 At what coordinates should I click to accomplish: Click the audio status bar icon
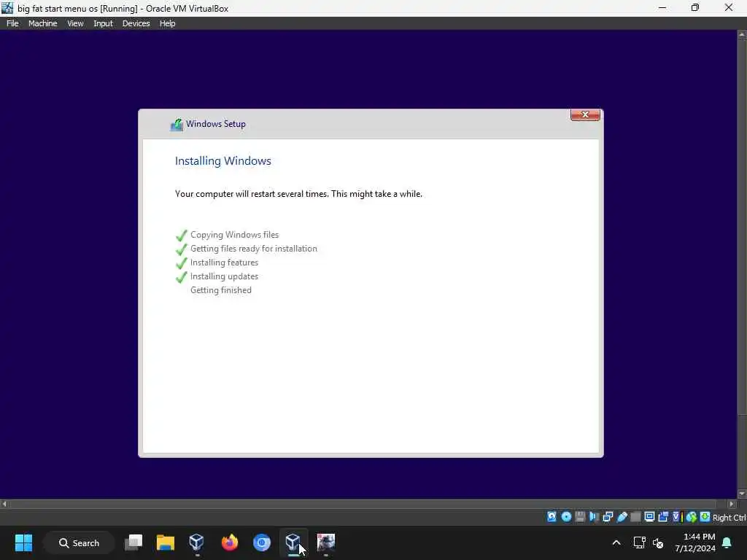click(594, 517)
